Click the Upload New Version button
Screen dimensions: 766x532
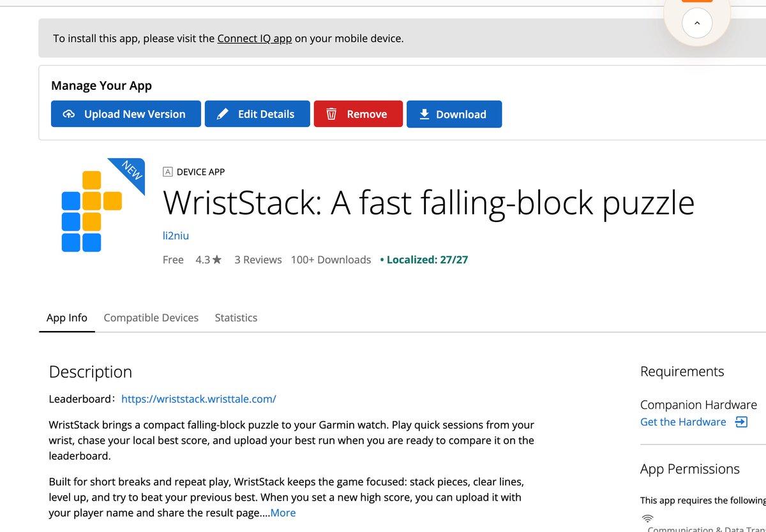pos(126,114)
